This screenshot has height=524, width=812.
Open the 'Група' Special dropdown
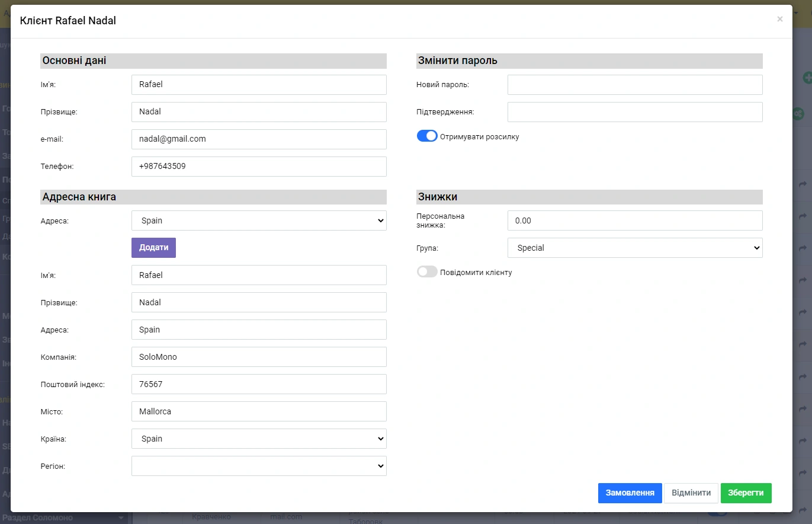pos(635,248)
